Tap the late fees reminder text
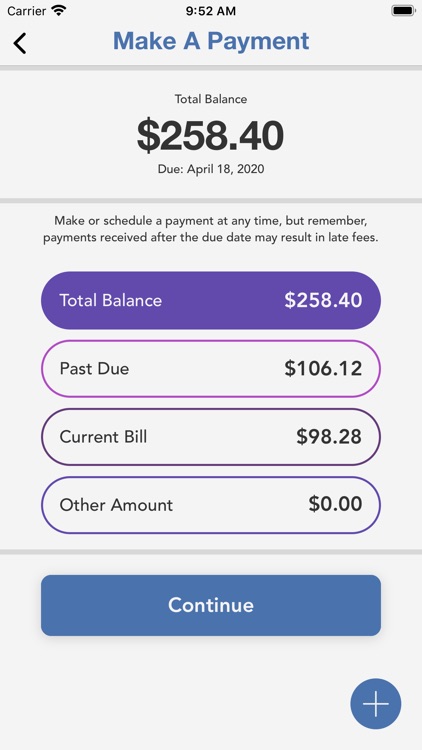 pos(211,230)
